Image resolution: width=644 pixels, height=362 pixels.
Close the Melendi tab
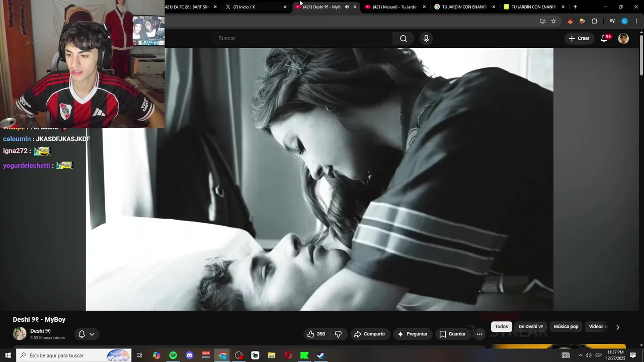[424, 7]
